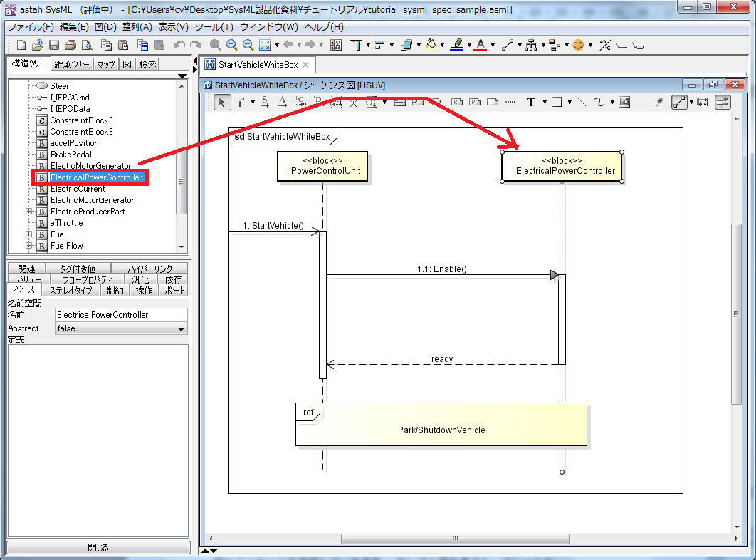This screenshot has width=756, height=560.
Task: Create a new file from the toolbar
Action: tap(21, 45)
